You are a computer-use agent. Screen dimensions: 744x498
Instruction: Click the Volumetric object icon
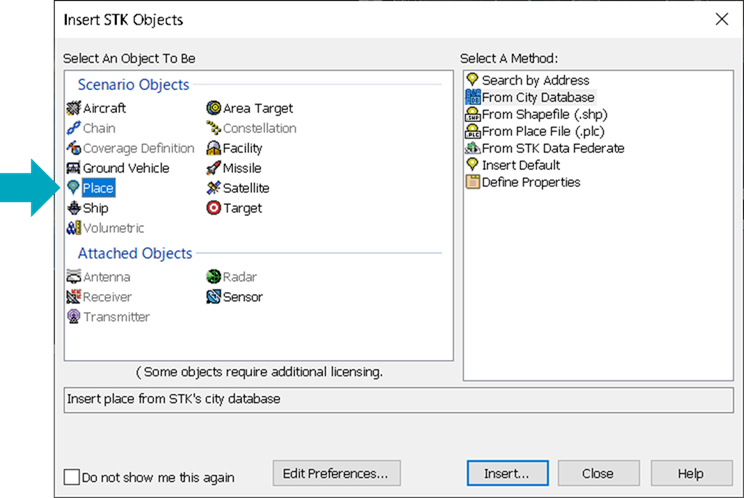pyautogui.click(x=74, y=228)
